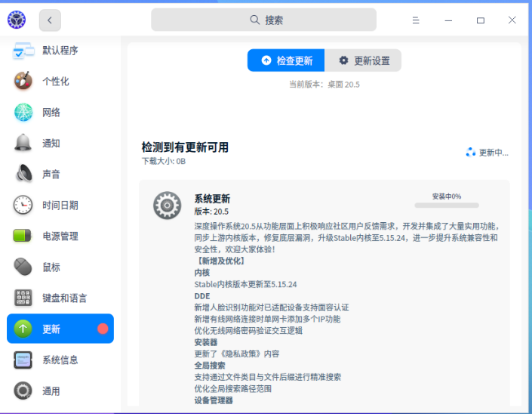Click red notification dot on 更新
Viewport: 532px width, 414px height.
click(x=103, y=329)
